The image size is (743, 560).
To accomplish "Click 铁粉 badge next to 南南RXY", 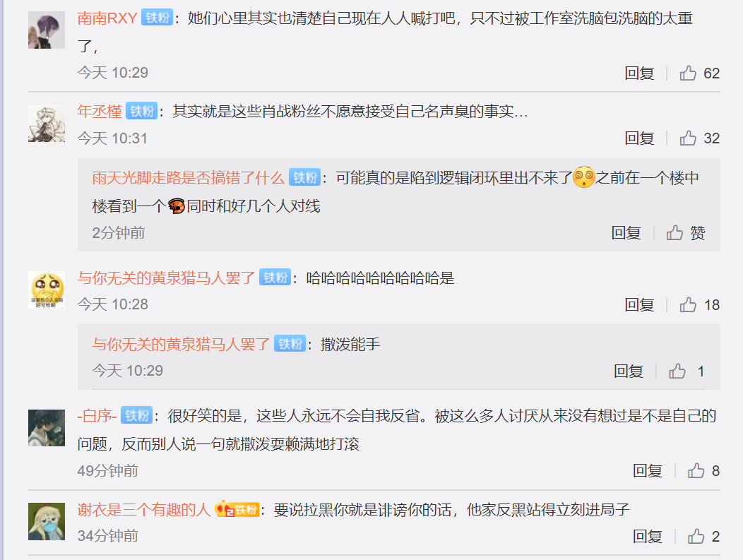I will click(157, 18).
